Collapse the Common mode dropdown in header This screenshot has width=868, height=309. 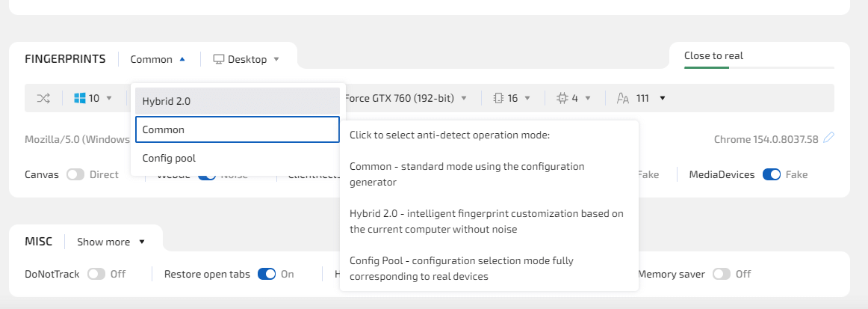click(x=158, y=59)
